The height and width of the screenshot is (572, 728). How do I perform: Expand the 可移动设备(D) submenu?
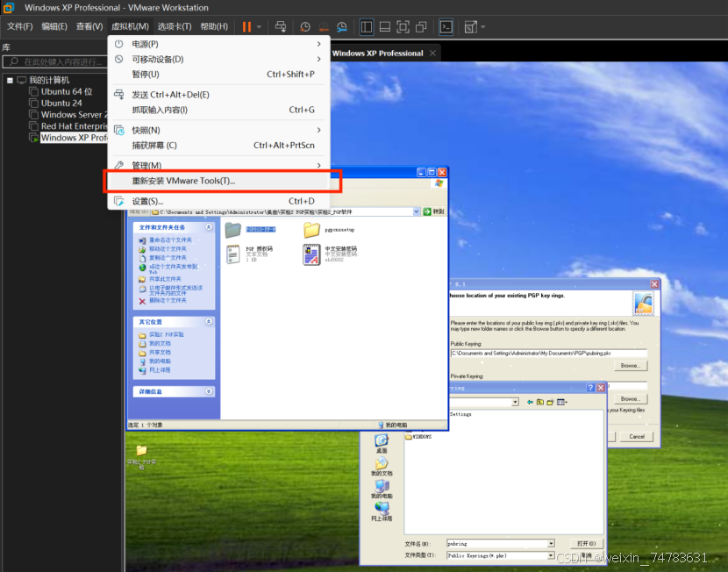(x=218, y=59)
